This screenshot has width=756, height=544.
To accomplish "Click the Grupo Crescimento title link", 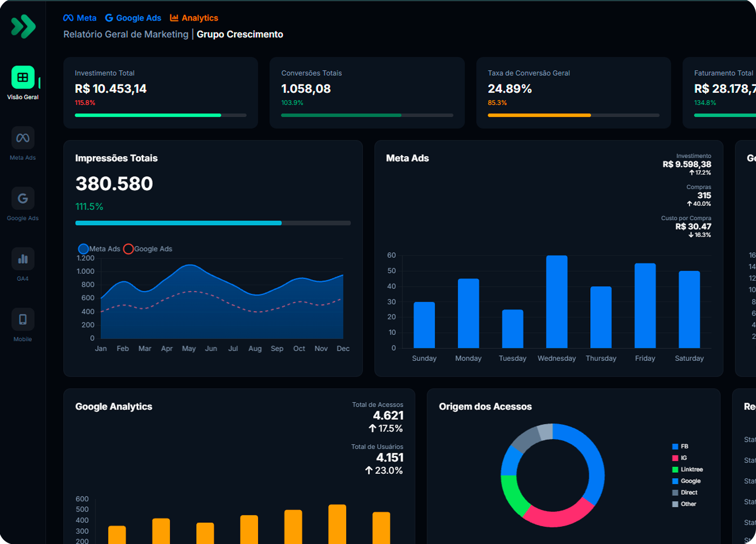I will 240,34.
